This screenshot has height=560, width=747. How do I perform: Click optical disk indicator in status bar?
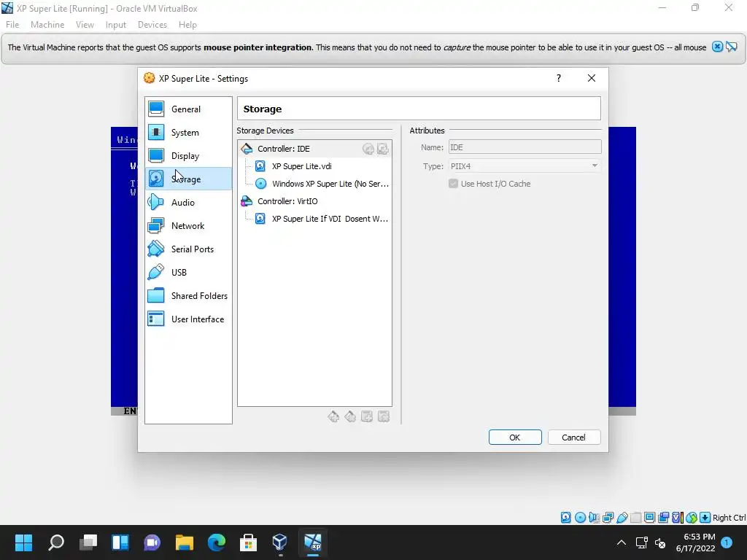pos(580,518)
